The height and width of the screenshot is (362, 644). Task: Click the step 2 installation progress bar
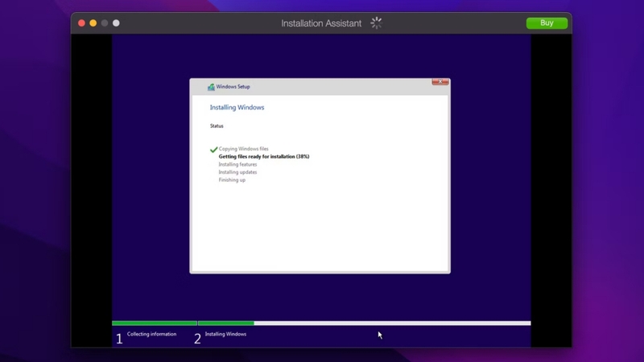click(x=365, y=323)
